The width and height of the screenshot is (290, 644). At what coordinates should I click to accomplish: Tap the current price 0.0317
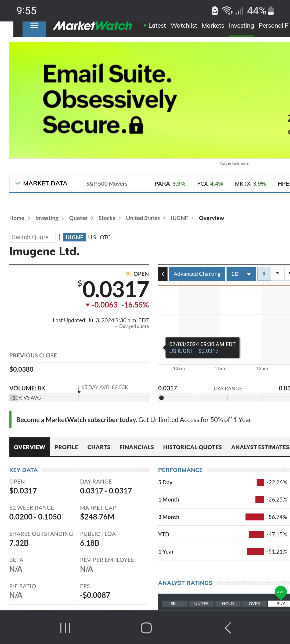click(115, 289)
